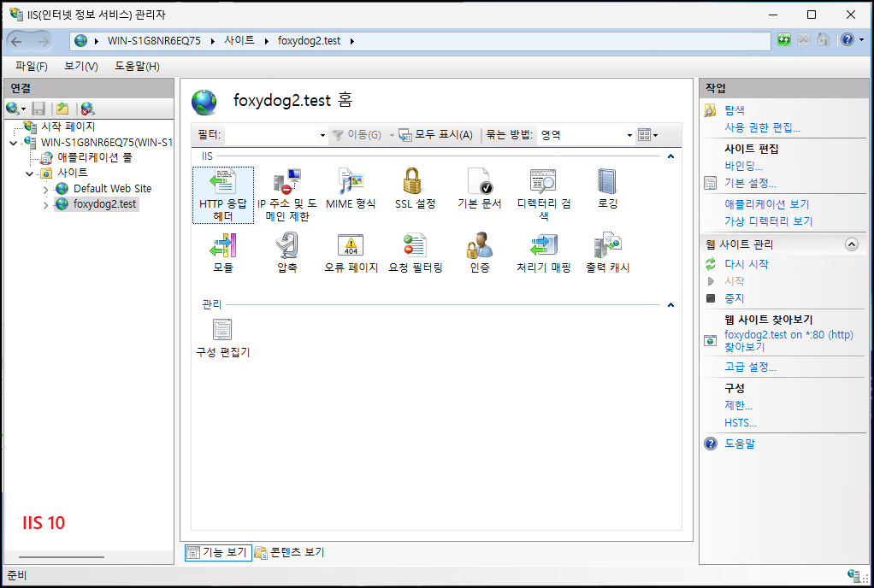Click the create new connection globe icon
874x588 pixels.
tap(12, 108)
